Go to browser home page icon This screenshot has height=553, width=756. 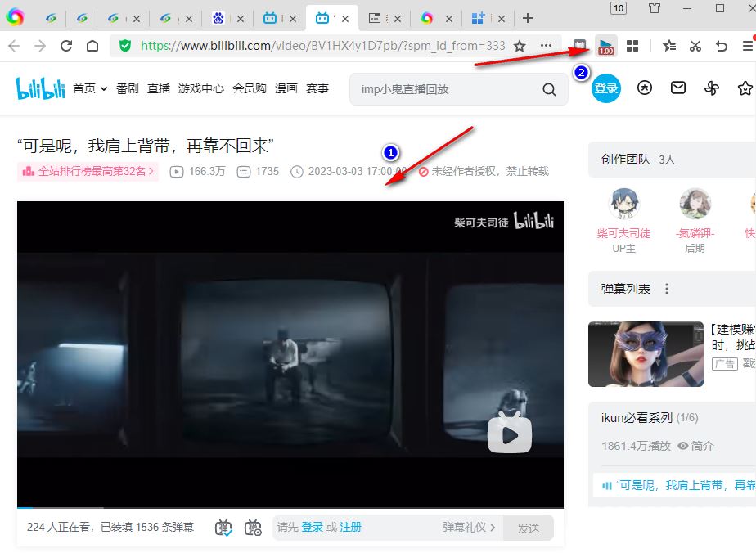[x=92, y=46]
